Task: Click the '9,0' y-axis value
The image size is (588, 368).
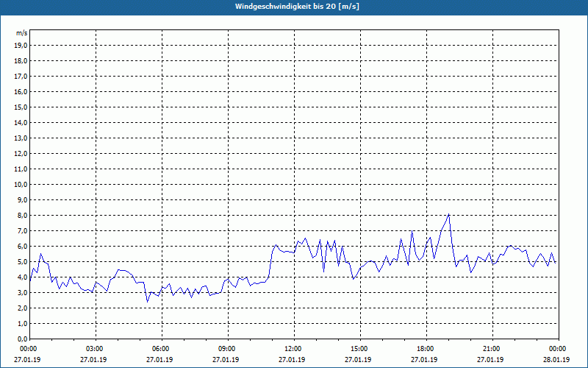Action: tap(22, 199)
